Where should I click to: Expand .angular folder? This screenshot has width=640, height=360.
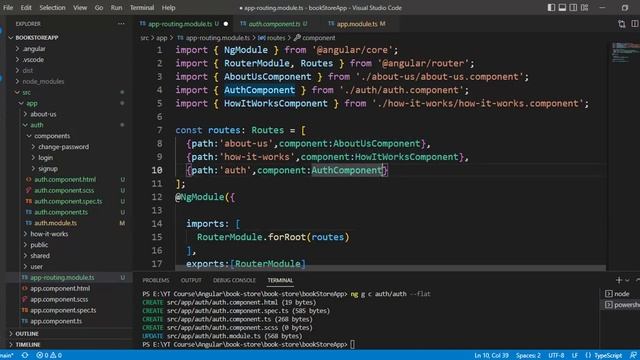click(34, 49)
